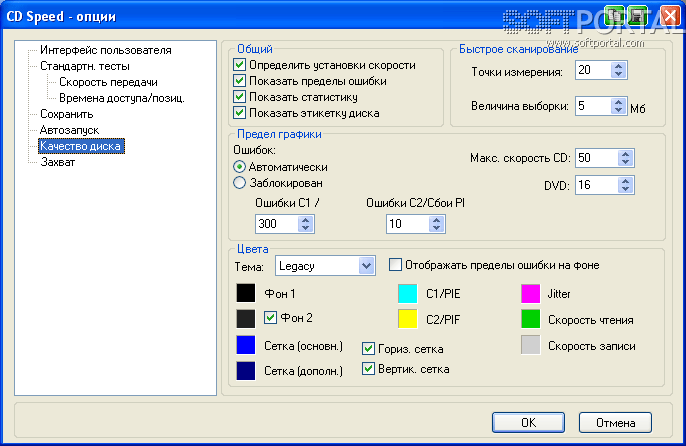Viewport: 686px width, 446px height.
Task: Toggle the Гориз. сетка checkbox
Action: point(368,349)
